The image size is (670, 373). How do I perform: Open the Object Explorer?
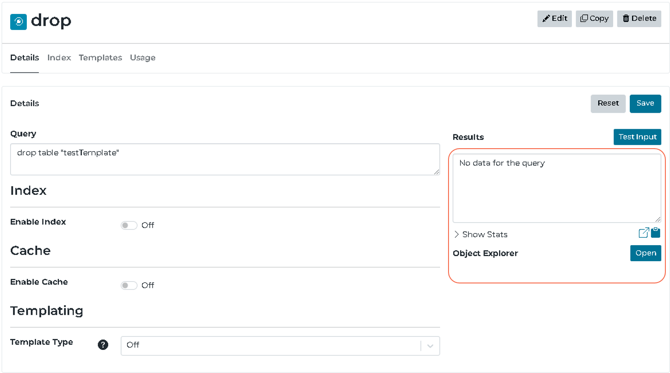pos(646,253)
